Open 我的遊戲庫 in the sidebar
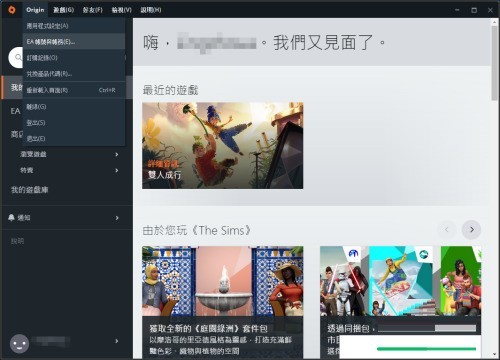500x360 pixels. click(x=30, y=190)
